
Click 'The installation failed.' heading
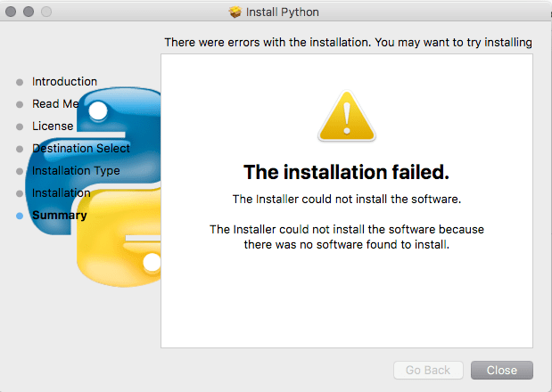point(346,172)
